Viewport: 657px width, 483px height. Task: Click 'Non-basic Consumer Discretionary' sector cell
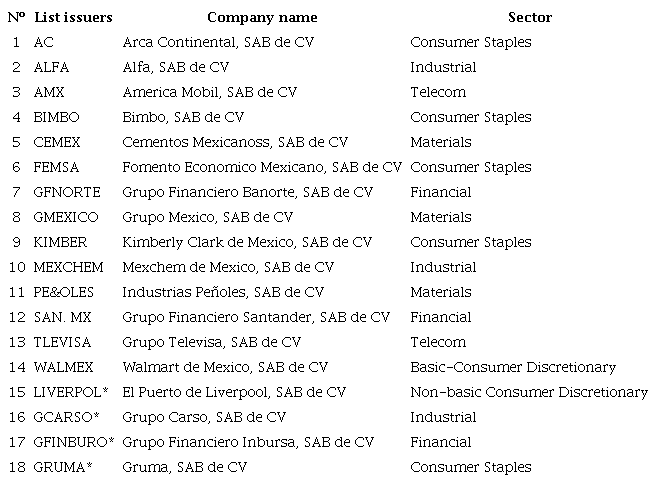[x=529, y=392]
